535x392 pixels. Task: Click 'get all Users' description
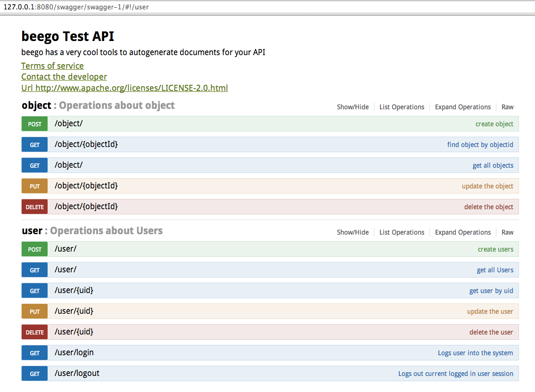pos(495,270)
